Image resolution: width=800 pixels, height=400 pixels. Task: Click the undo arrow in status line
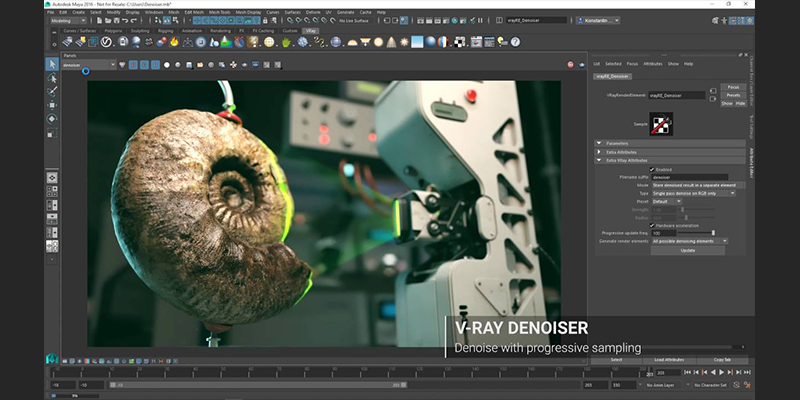[125, 20]
